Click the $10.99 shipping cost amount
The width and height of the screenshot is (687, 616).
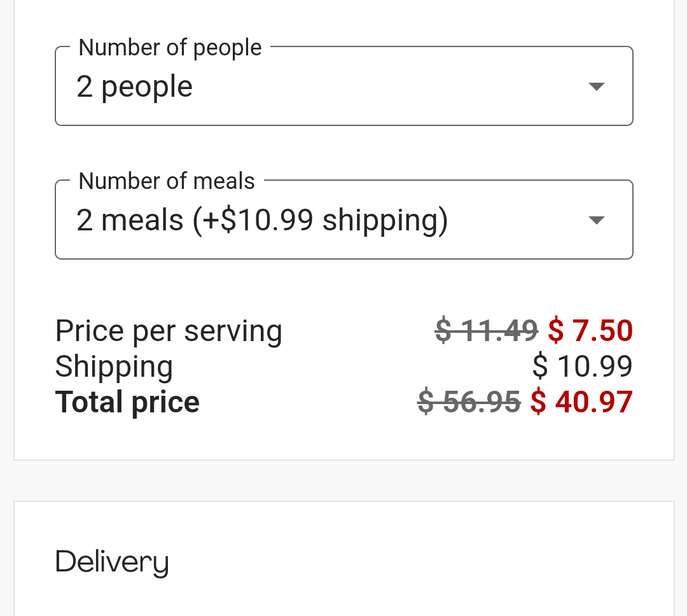[582, 367]
